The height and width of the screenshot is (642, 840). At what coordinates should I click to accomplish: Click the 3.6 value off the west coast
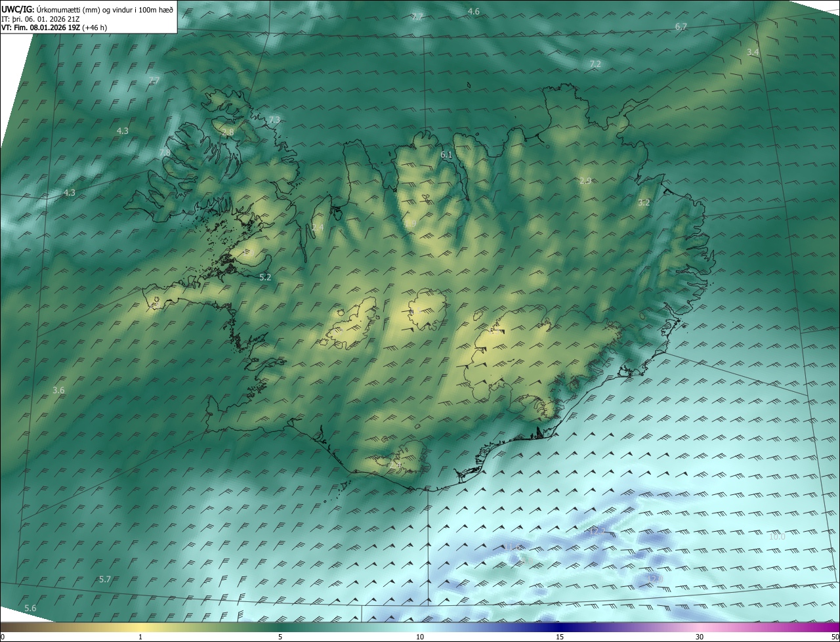(x=58, y=391)
